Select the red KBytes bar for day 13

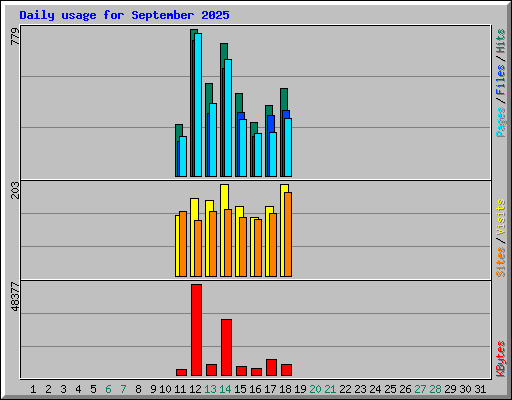tap(211, 370)
